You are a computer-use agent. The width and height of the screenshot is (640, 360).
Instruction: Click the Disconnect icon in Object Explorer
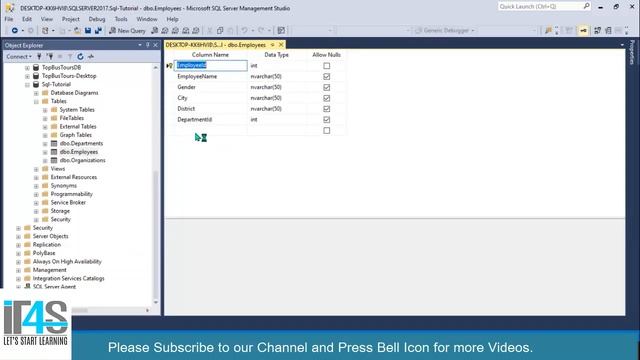tap(49, 57)
